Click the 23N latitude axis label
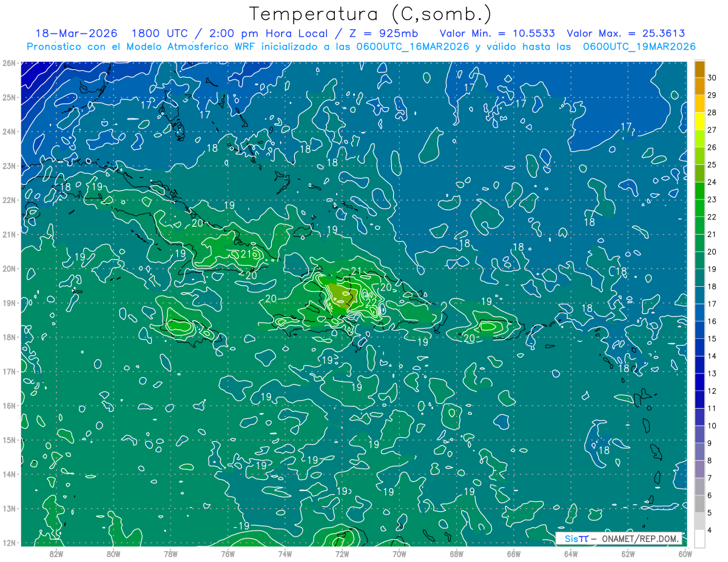The height and width of the screenshot is (562, 728). 9,166
